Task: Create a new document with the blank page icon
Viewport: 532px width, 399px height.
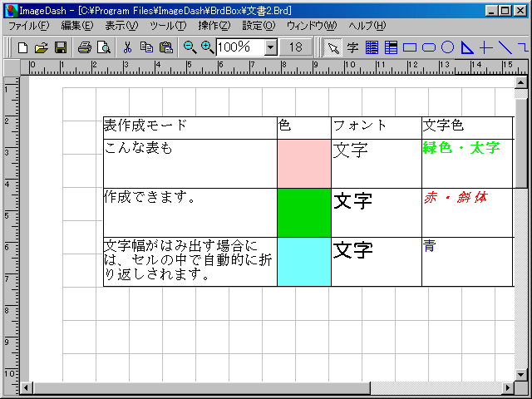Action: point(22,47)
